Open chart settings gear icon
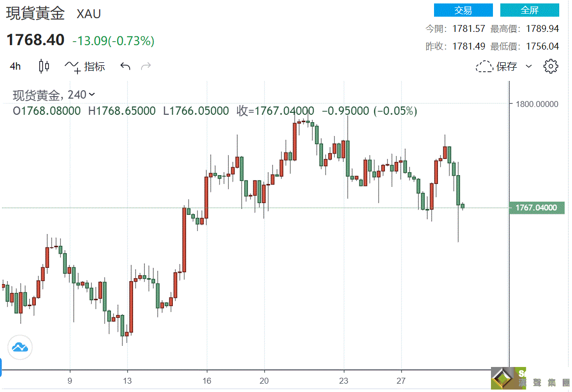This screenshot has width=572, height=392. tap(551, 66)
